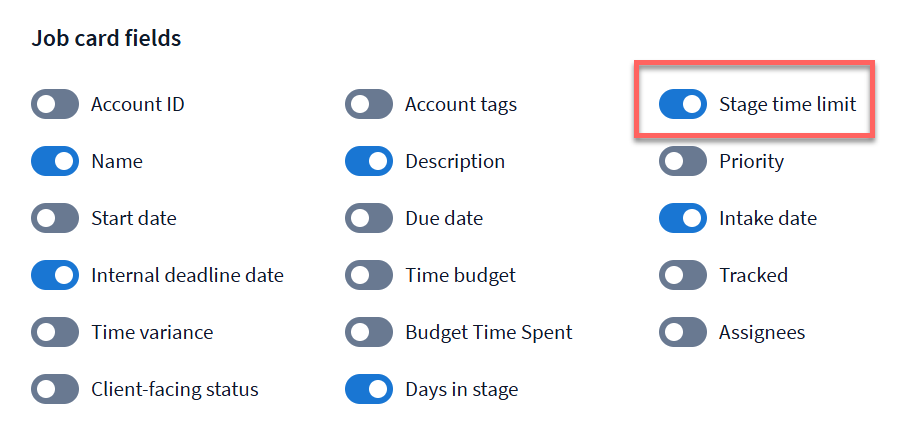Image resolution: width=899 pixels, height=444 pixels.
Task: Click the Internal deadline date label
Action: point(187,275)
